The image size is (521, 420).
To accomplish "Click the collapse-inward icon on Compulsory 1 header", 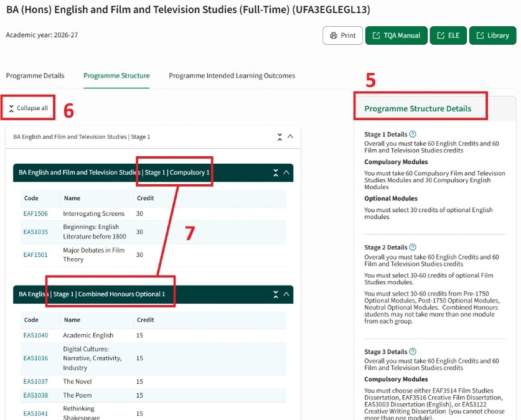I will coord(276,173).
